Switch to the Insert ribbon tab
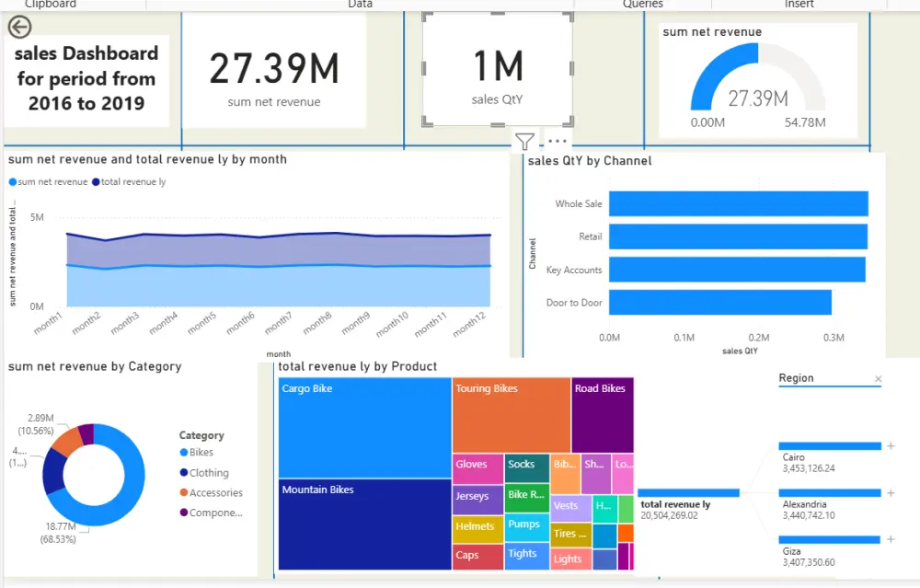Screen dimensions: 920x588 point(797,5)
